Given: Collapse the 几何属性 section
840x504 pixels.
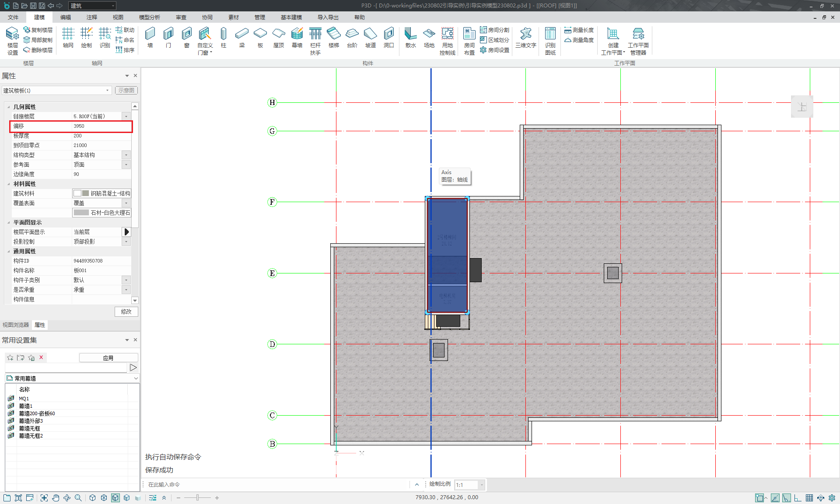Looking at the screenshot, I should pos(8,107).
